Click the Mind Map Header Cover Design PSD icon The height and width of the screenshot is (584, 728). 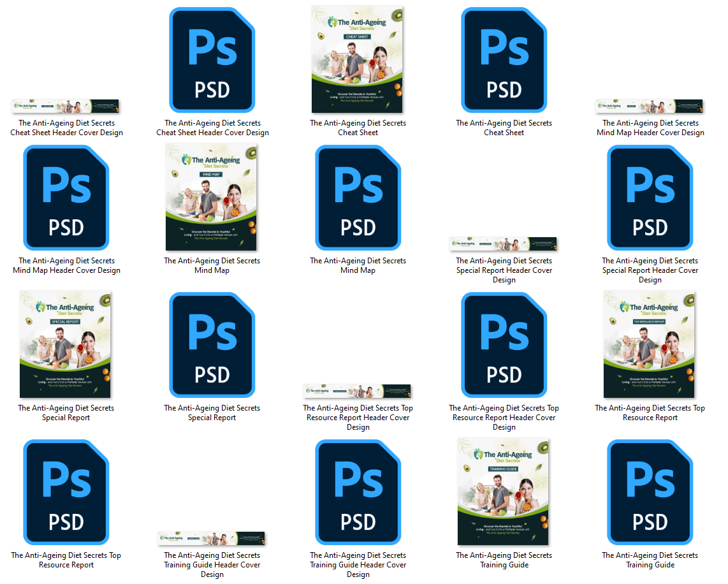pos(66,198)
